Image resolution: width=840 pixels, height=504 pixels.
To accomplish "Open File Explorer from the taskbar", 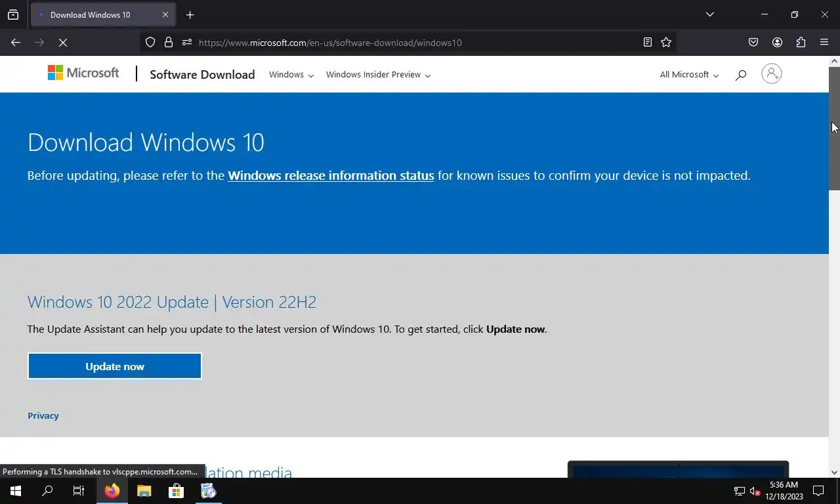I will [144, 491].
